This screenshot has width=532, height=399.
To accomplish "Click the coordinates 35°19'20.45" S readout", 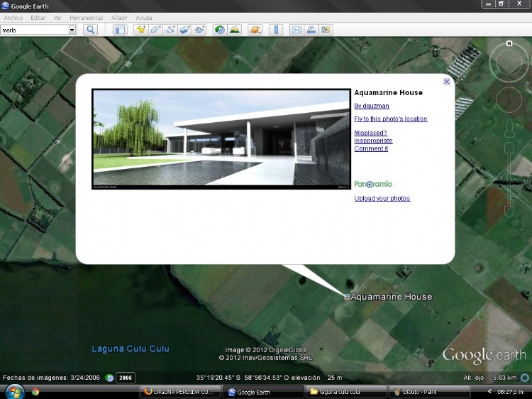I will (218, 378).
